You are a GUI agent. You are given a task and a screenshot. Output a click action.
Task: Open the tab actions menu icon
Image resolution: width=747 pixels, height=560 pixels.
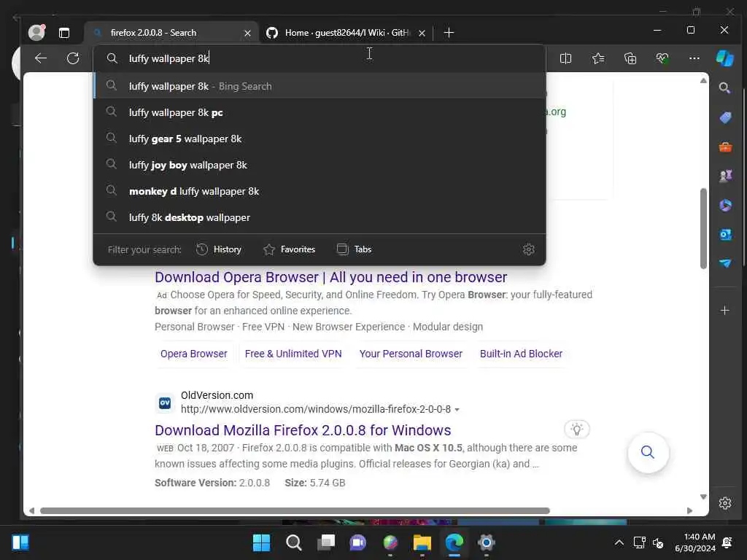[x=64, y=33]
